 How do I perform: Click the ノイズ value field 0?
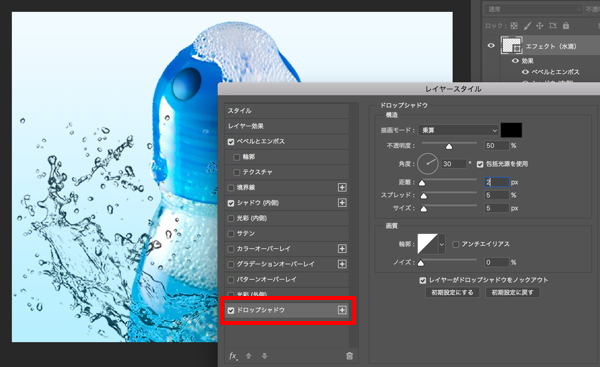497,262
